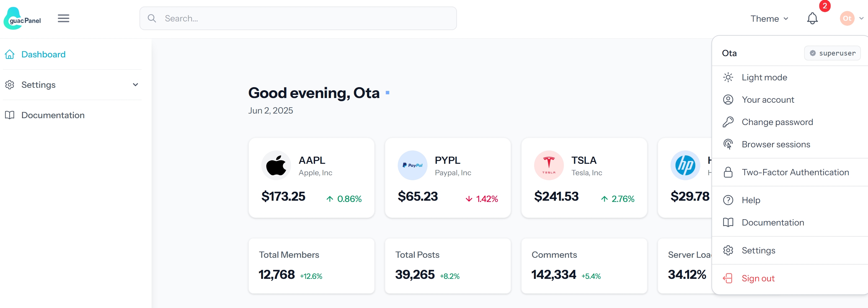Sign out of the account
The height and width of the screenshot is (308, 868).
point(790,278)
